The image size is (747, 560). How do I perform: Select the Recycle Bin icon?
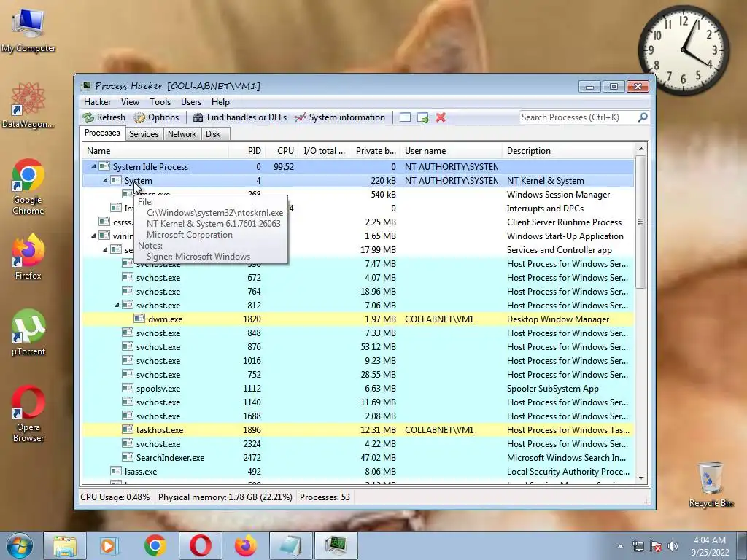click(711, 485)
